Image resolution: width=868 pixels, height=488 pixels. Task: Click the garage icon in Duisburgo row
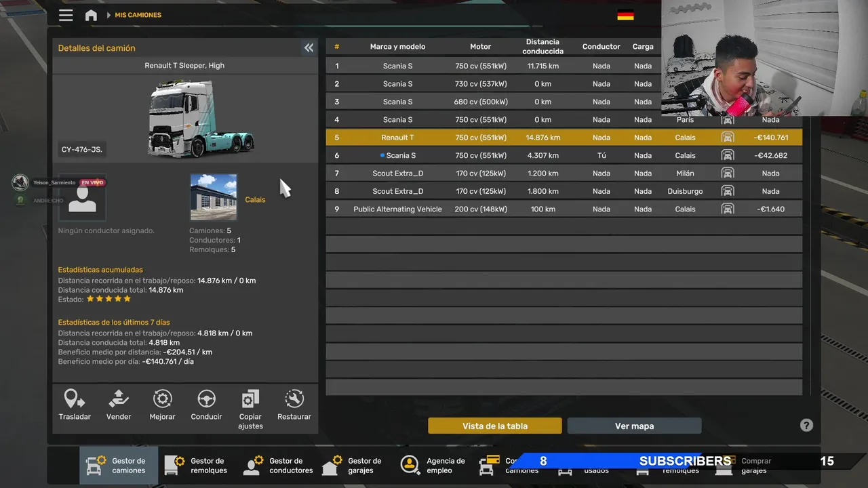[728, 191]
